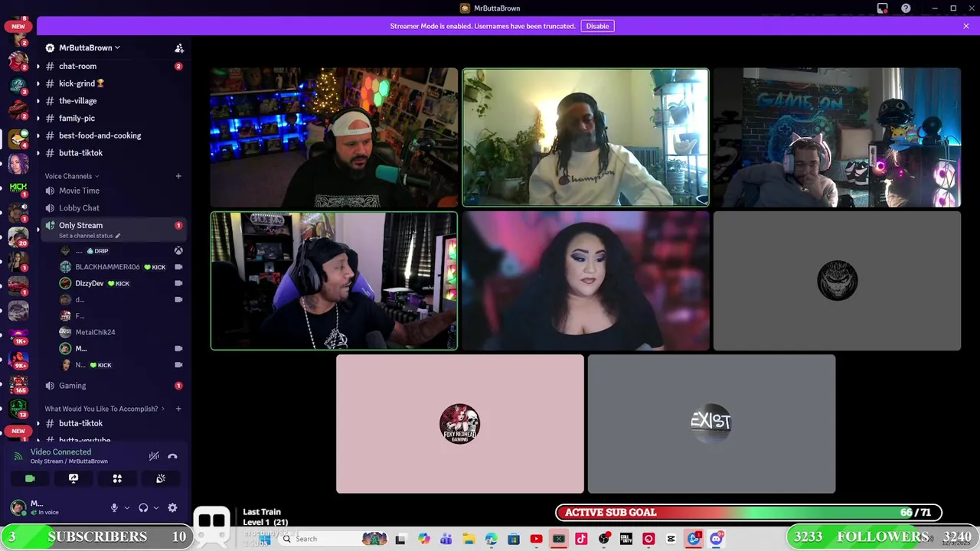Viewport: 980px width, 551px height.
Task: Click the camera icon beside BLACKHAMMER406
Action: point(178,267)
